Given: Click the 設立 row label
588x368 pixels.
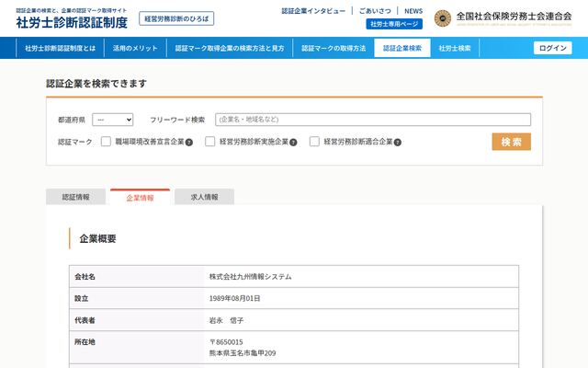Looking at the screenshot, I should [82, 298].
